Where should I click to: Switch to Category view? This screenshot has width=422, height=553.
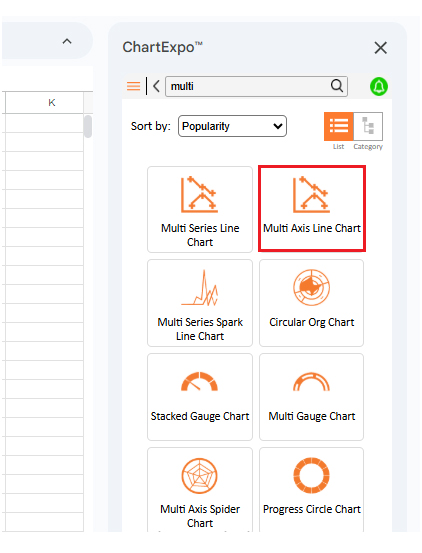pyautogui.click(x=368, y=127)
